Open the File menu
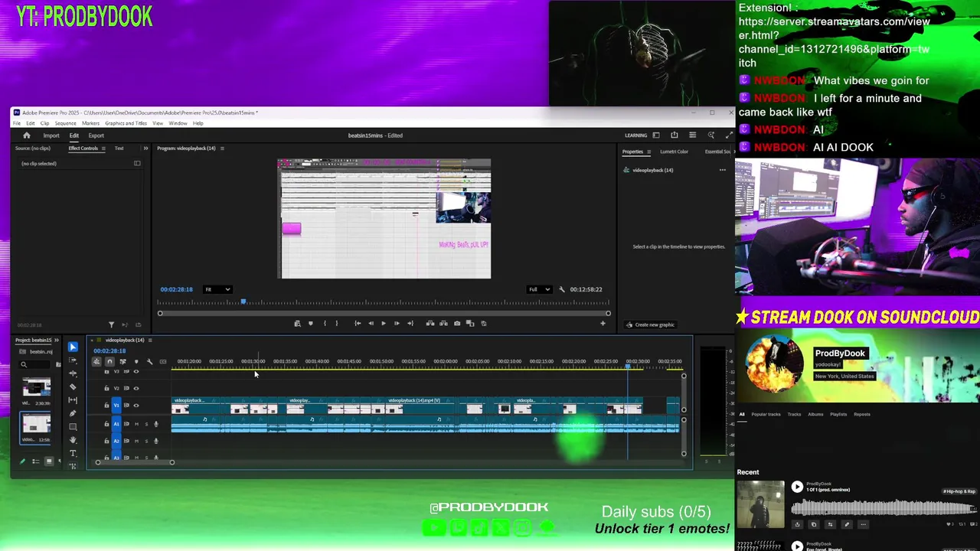This screenshot has width=980, height=551. (x=17, y=123)
